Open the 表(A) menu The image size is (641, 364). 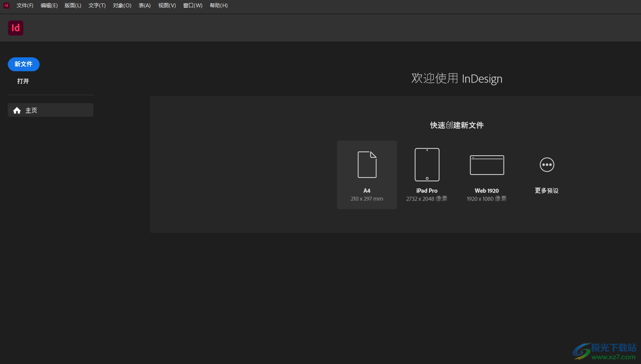tap(145, 6)
